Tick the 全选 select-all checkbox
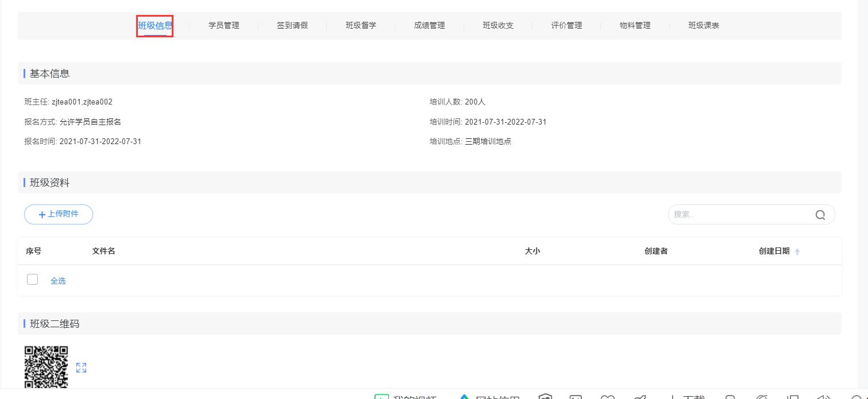This screenshot has width=868, height=399. pyautogui.click(x=33, y=280)
